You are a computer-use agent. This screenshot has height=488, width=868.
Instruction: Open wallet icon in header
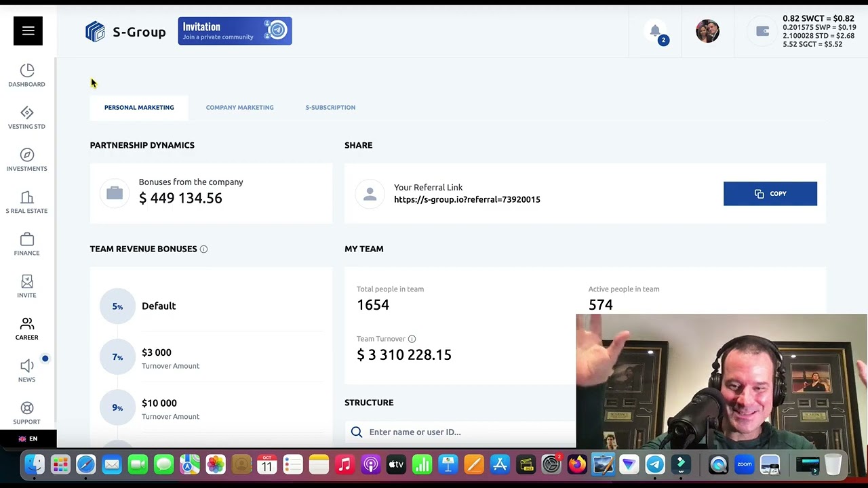click(x=762, y=31)
